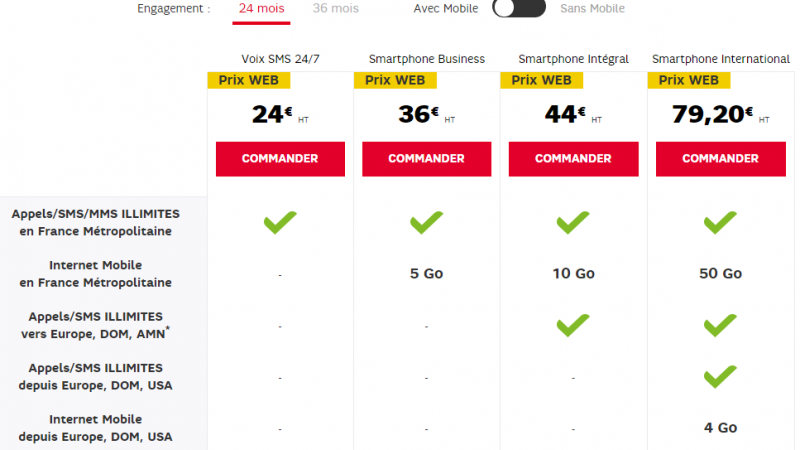Click Smartphone International vers Europe checkmark

720,325
